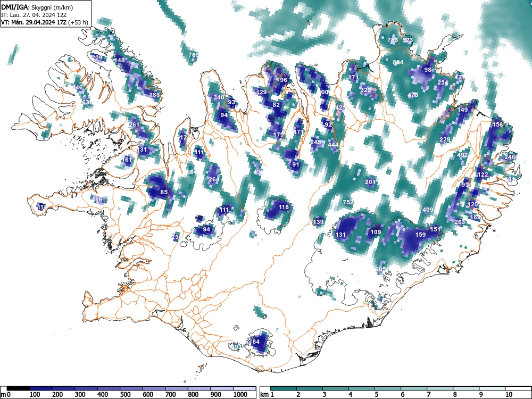This screenshot has height=399, width=532.
Task: Click the visibility value 120 on the map
Action: click(x=472, y=204)
